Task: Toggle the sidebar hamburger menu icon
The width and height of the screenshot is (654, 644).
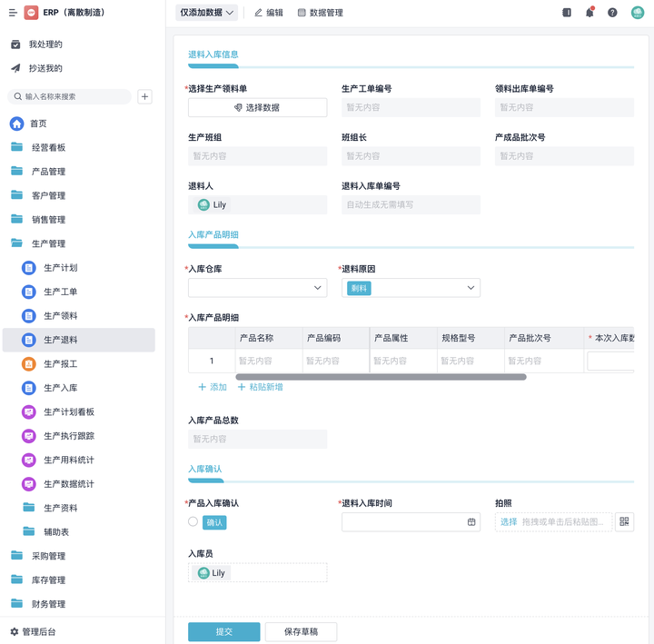Action: pos(13,13)
